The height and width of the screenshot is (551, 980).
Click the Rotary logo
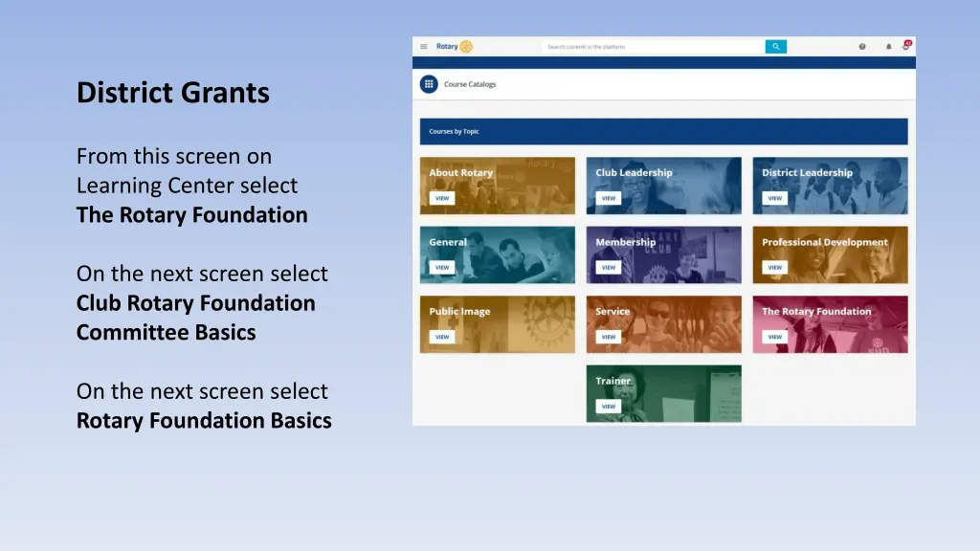(455, 46)
